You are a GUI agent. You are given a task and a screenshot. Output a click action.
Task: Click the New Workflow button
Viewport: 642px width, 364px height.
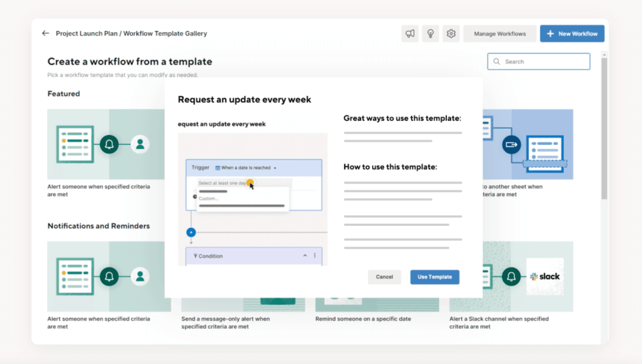coord(572,34)
